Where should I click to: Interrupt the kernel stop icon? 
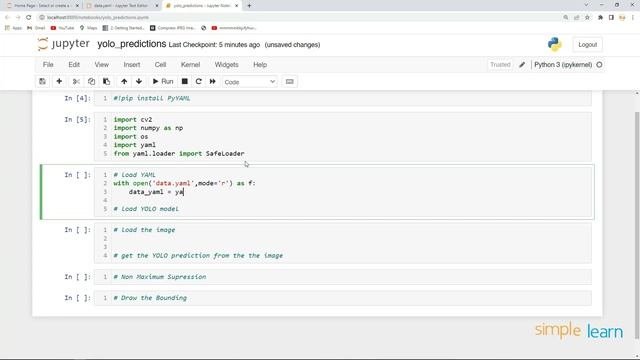coord(184,82)
